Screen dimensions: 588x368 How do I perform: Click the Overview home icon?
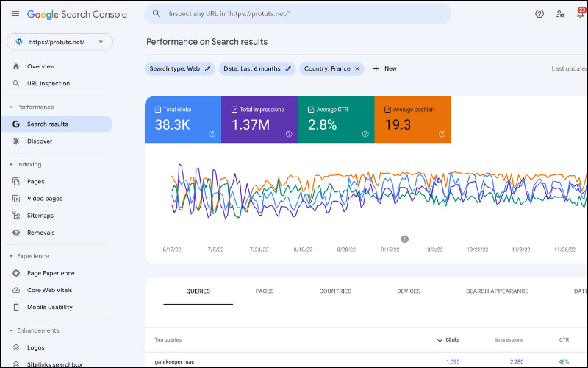point(16,66)
